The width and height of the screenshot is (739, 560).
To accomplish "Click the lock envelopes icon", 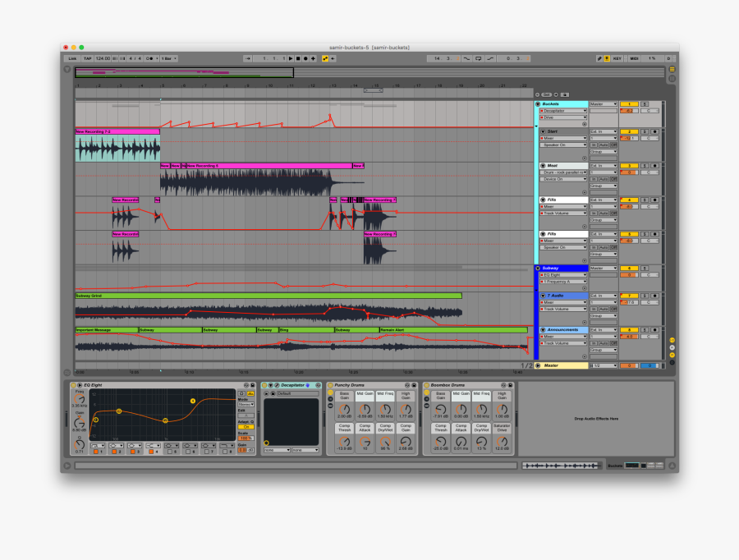I will click(x=565, y=94).
